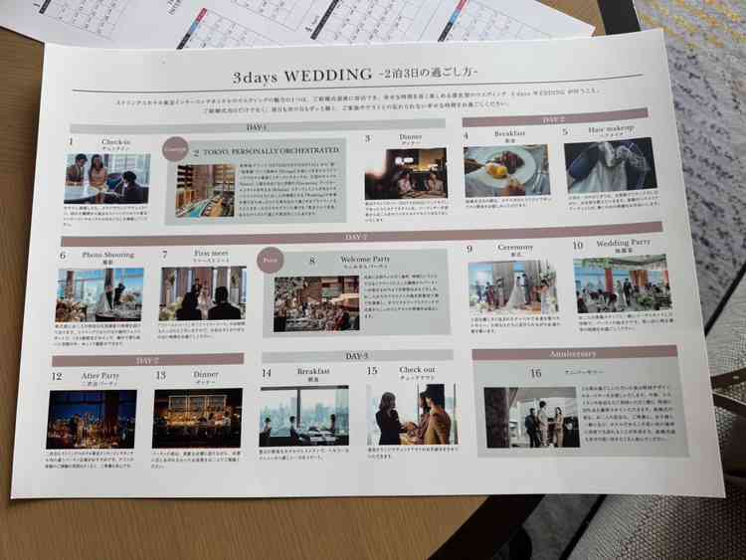Select the DAY1 section header bar
Screen dimensions: 746x560
click(258, 127)
